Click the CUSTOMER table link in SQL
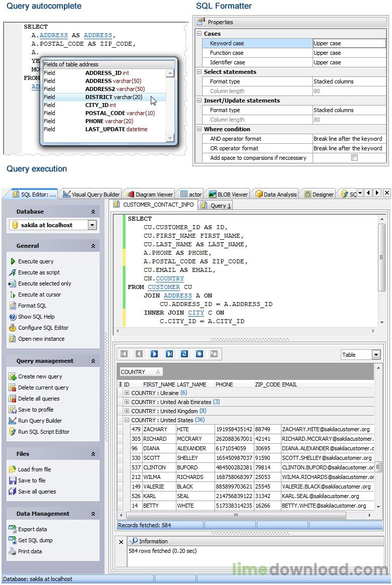 pyautogui.click(x=164, y=287)
